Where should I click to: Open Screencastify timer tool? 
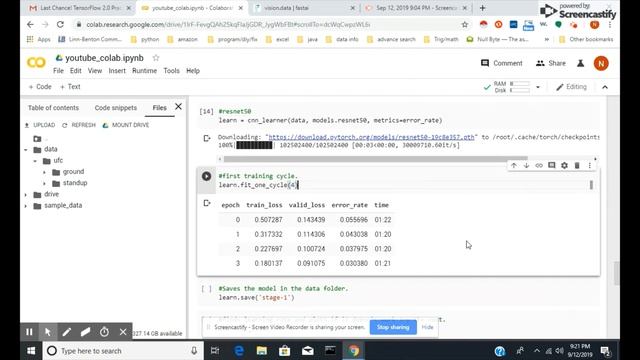pyautogui.click(x=104, y=332)
